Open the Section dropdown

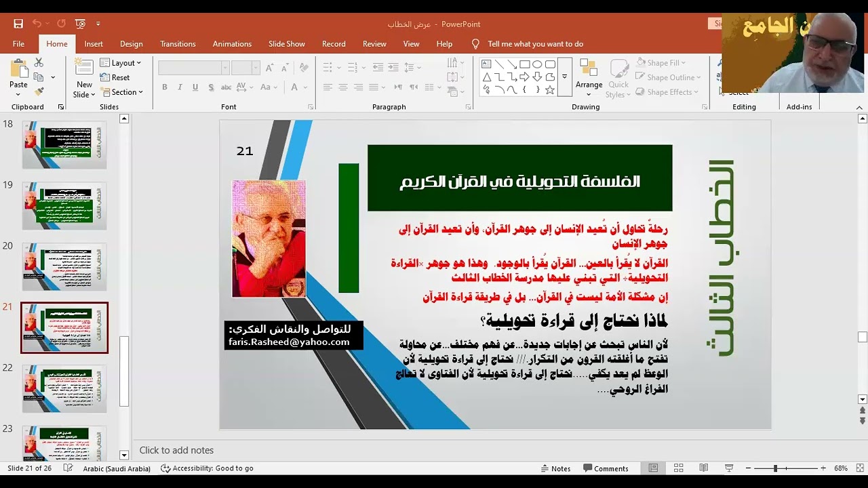122,92
